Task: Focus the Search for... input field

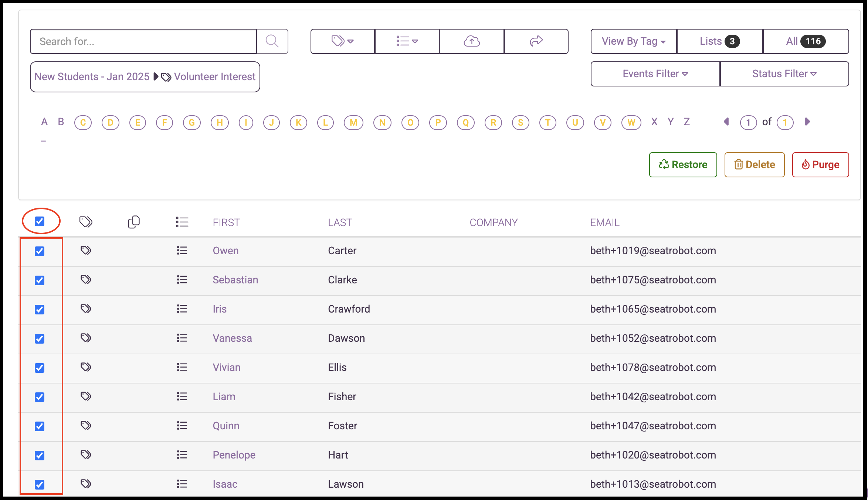Action: tap(143, 41)
